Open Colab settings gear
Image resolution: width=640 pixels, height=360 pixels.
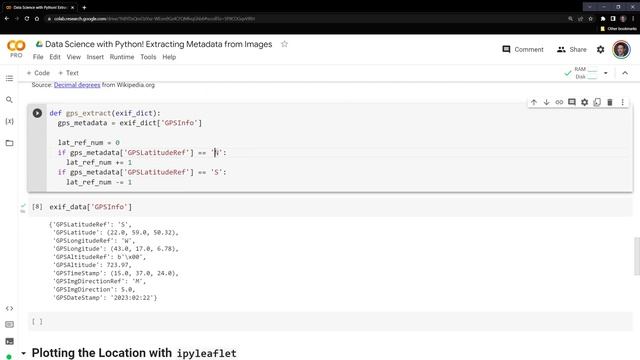tap(600, 49)
